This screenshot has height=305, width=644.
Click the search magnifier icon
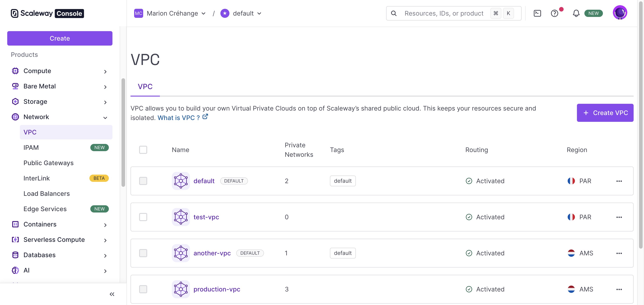[394, 13]
